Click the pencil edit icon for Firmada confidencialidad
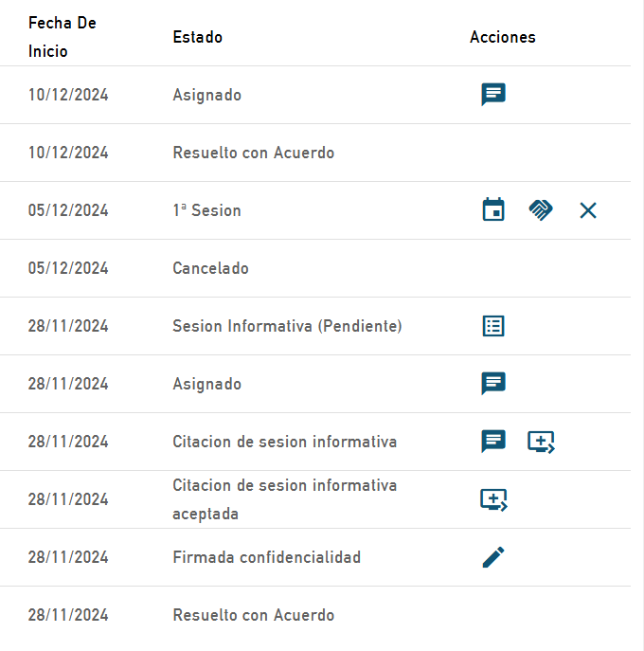This screenshot has width=644, height=651. (x=493, y=557)
